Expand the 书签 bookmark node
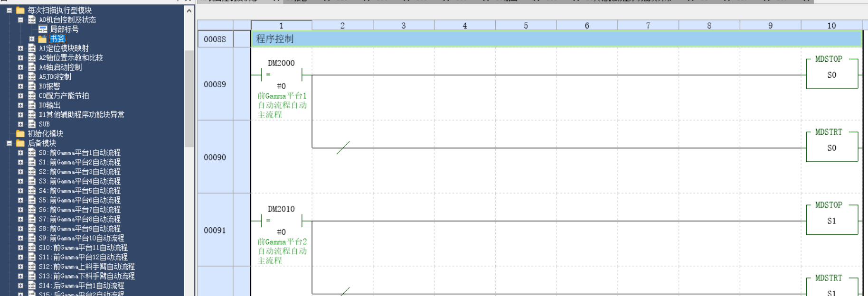Image resolution: width=868 pixels, height=296 pixels. pyautogui.click(x=32, y=39)
